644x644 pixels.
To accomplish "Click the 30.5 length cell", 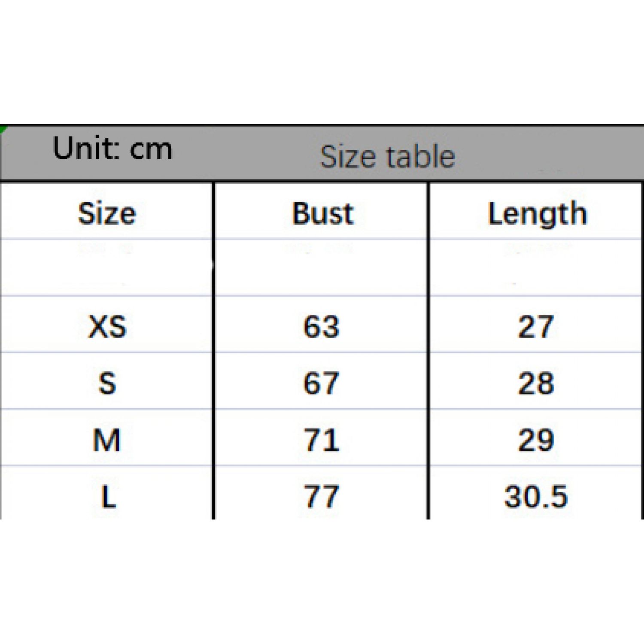I will click(x=536, y=497).
